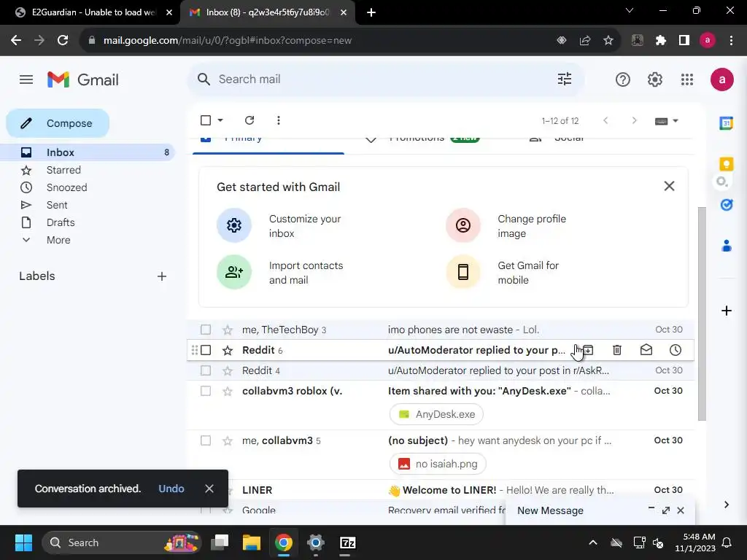Create a new label with plus
This screenshot has height=560, width=747.
162,276
